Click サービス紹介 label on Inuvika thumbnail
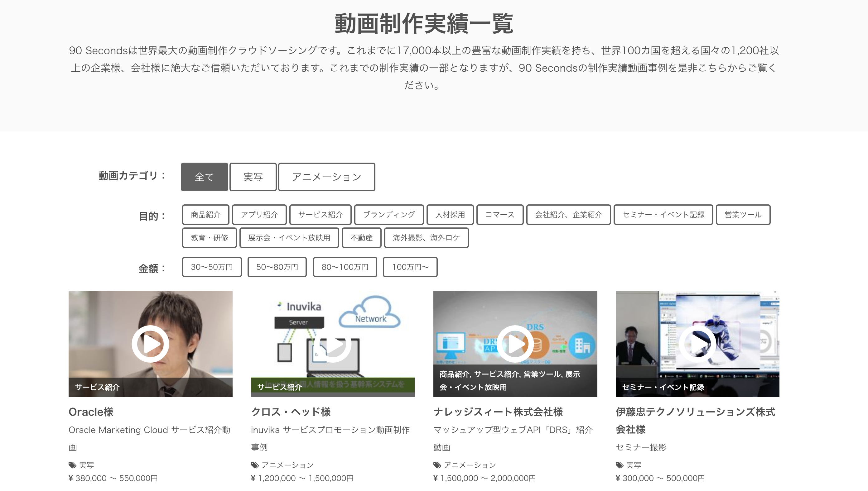Viewport: 868px width, 491px height. click(x=279, y=387)
